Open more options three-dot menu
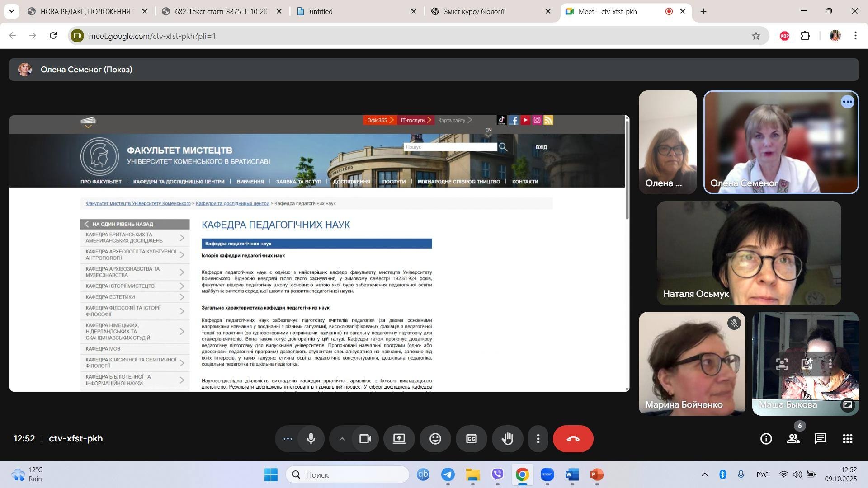The image size is (868, 488). 538,439
